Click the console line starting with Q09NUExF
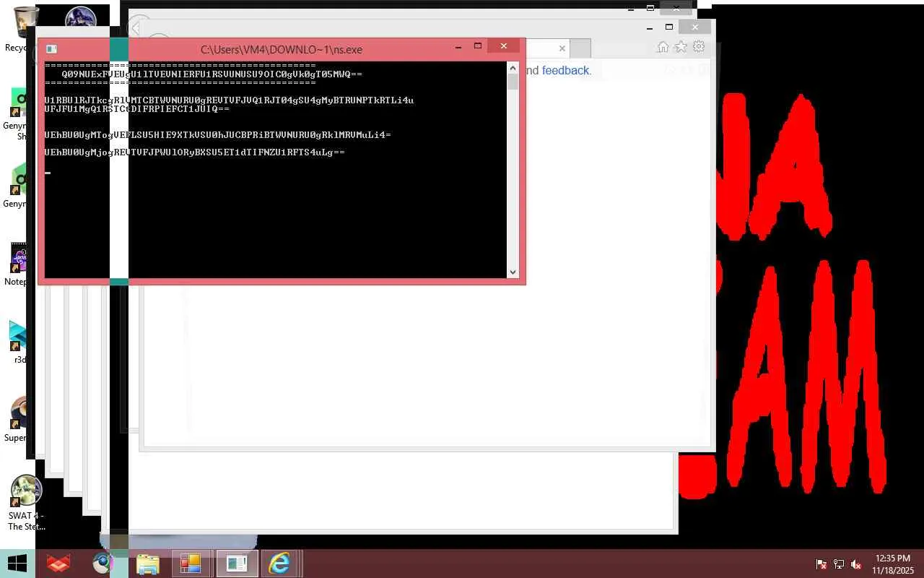 pyautogui.click(x=212, y=74)
